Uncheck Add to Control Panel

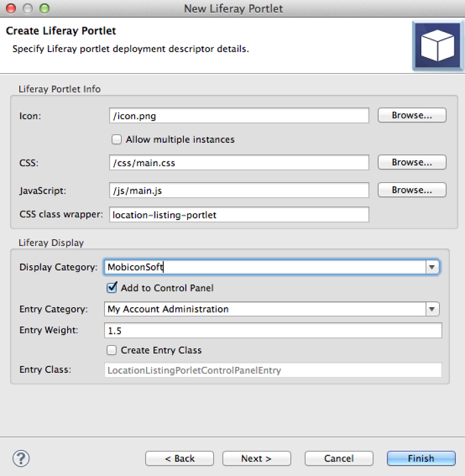coord(112,287)
